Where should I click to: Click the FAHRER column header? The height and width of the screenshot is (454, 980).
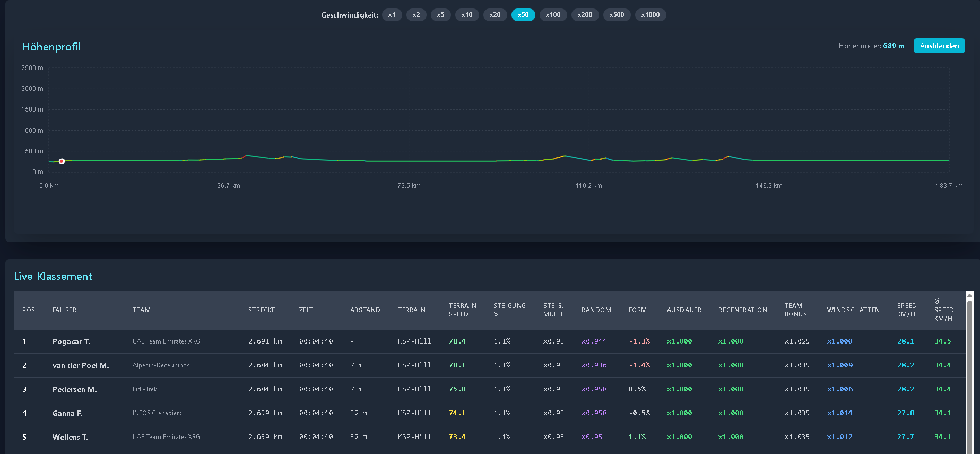tap(64, 310)
